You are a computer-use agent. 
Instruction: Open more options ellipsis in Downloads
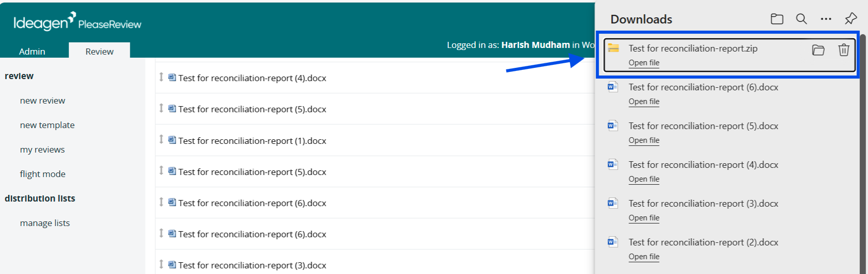pyautogui.click(x=826, y=19)
